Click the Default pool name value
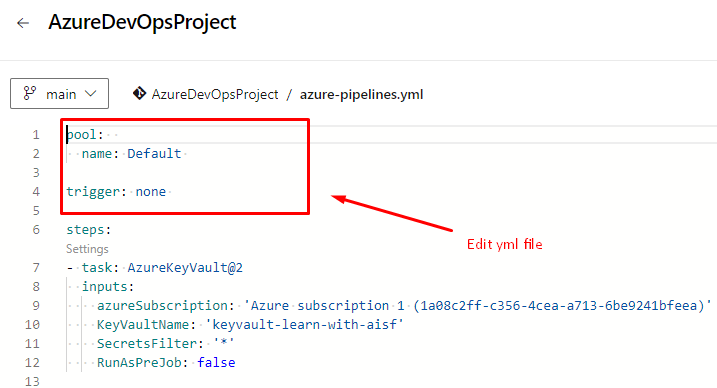Screen dimensions: 717x388 [x=154, y=154]
